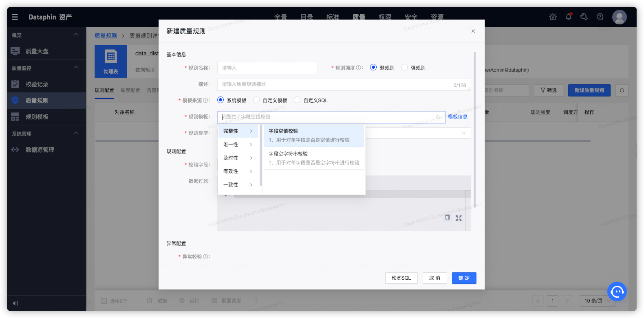Expand the 有效性 category
Viewport: 644px width, 318px height.
coord(238,171)
